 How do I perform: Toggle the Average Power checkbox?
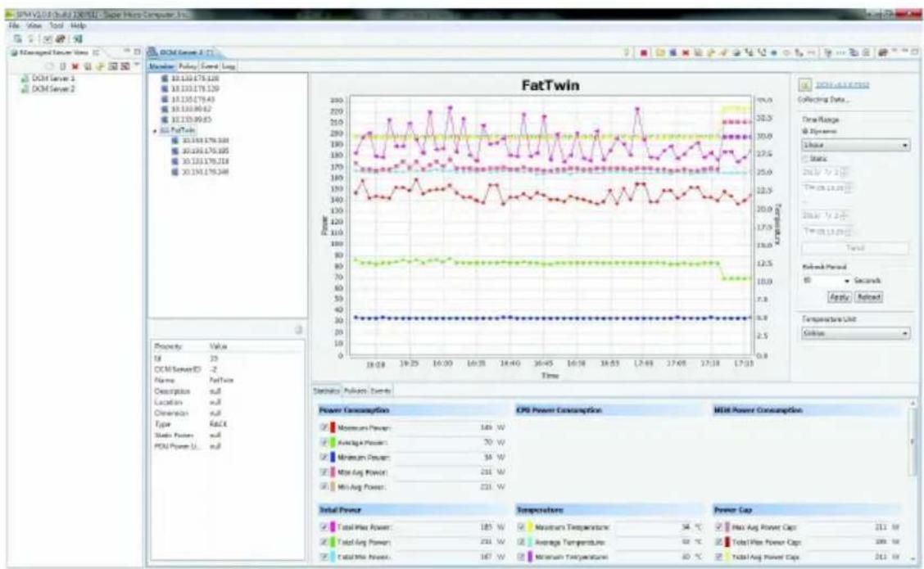pos(324,442)
